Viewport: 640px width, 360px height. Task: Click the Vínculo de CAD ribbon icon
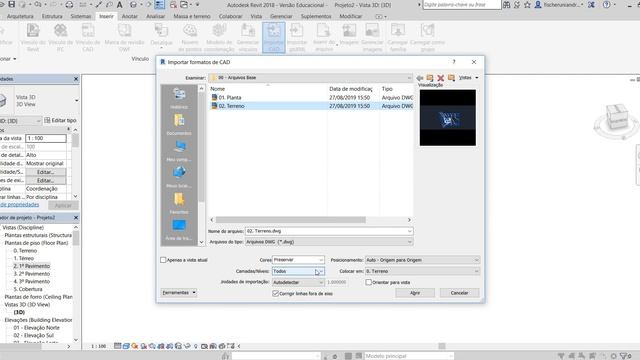(88, 37)
